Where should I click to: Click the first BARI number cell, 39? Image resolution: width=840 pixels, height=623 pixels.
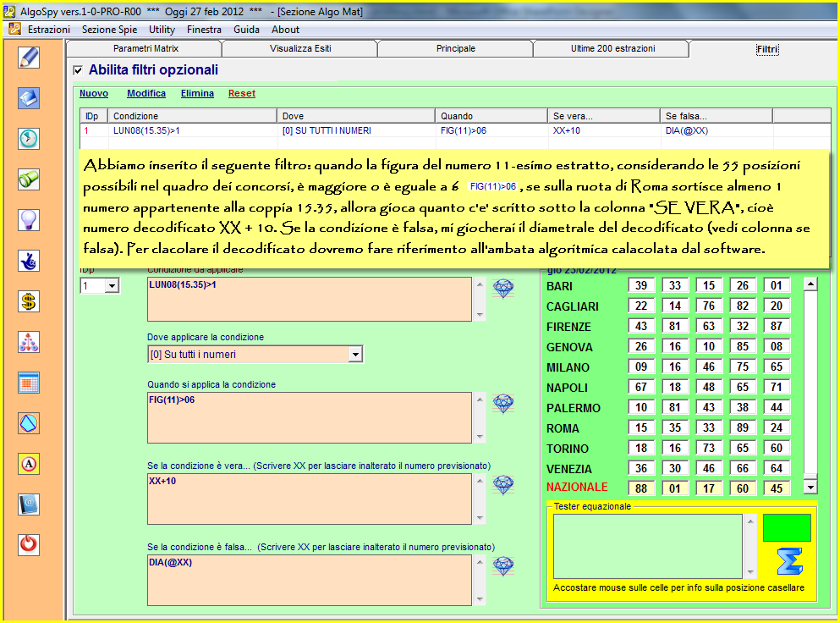tap(641, 286)
